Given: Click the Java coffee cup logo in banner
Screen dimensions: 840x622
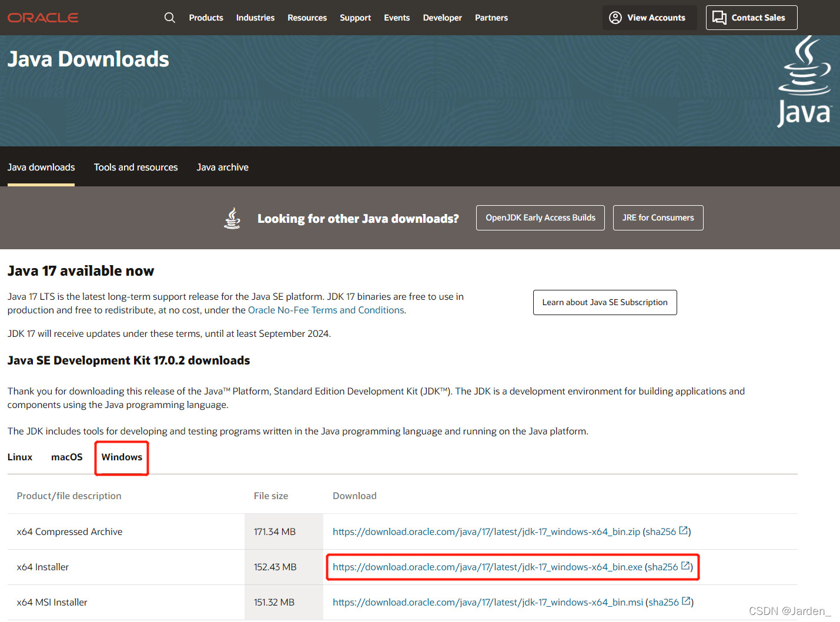Looking at the screenshot, I should pyautogui.click(x=805, y=82).
